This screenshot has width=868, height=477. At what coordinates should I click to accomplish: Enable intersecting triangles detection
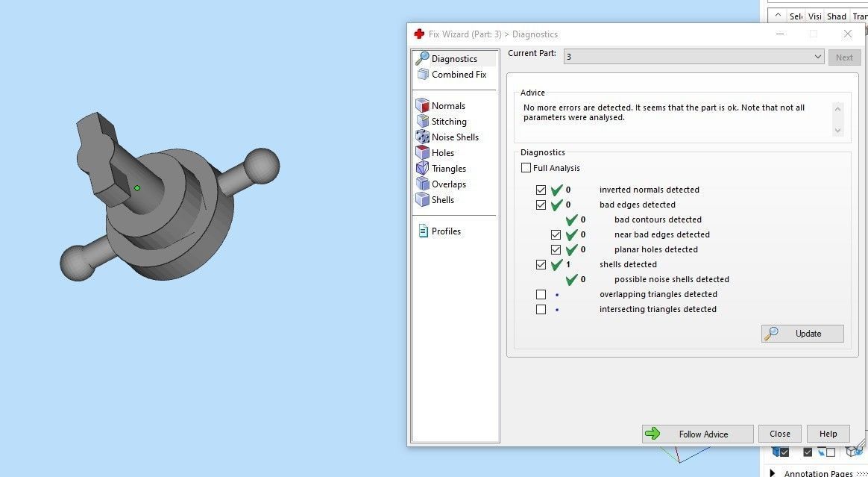[541, 309]
